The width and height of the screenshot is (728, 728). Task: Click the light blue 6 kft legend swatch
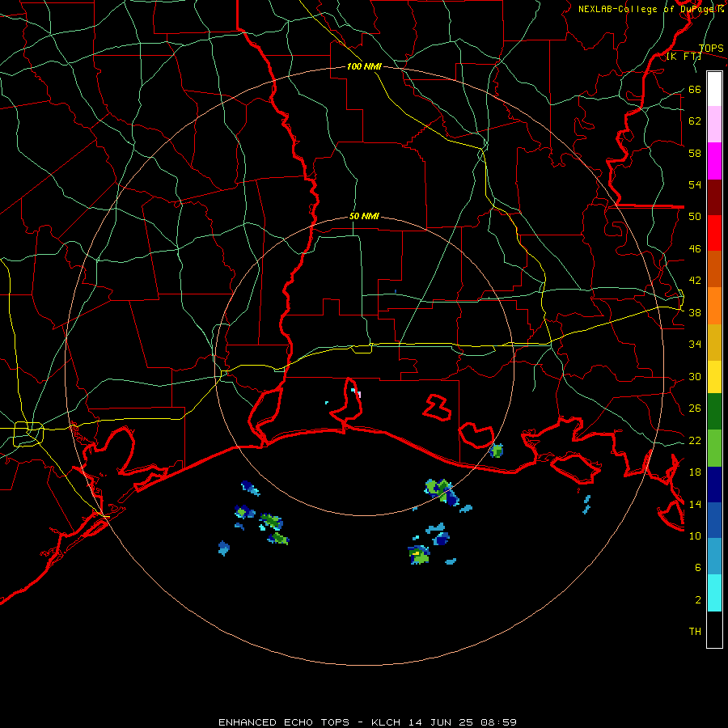(714, 557)
